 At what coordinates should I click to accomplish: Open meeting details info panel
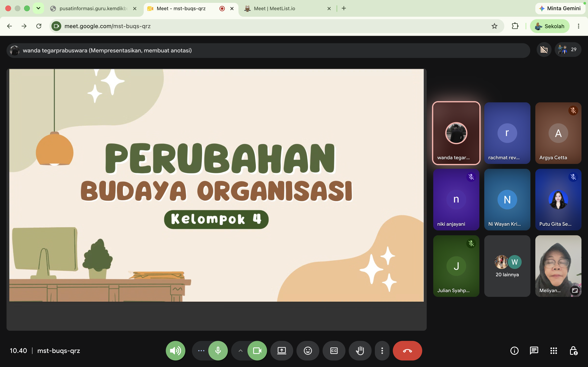click(514, 350)
